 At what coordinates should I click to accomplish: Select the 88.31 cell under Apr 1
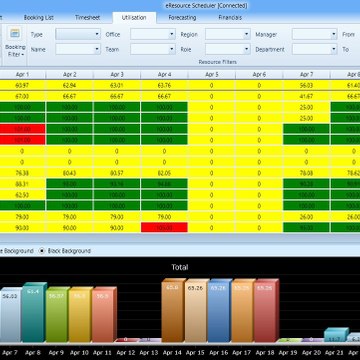coord(22,184)
